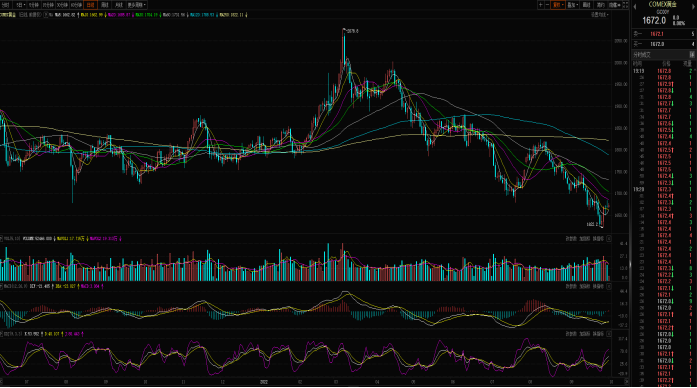Image resolution: width=697 pixels, height=388 pixels.
Task: Close the volume indicator panel
Action: (x=609, y=239)
